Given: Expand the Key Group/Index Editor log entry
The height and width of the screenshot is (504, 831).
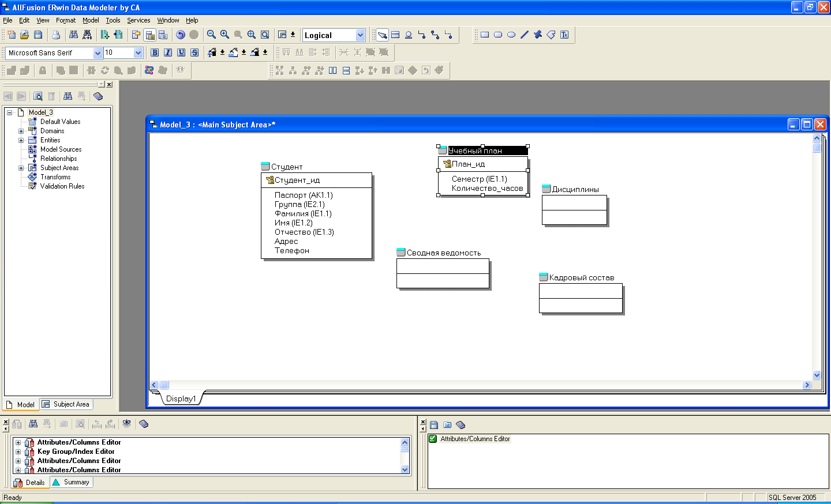Looking at the screenshot, I should tap(18, 452).
